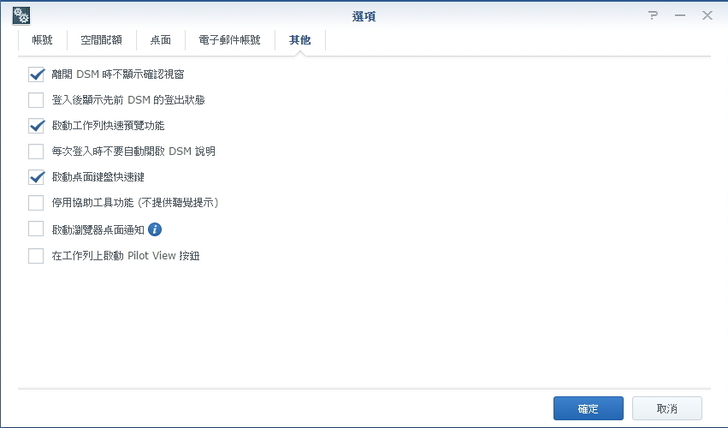728x428 pixels.
Task: Click info icon beside browser desktop notification
Action: click(155, 229)
